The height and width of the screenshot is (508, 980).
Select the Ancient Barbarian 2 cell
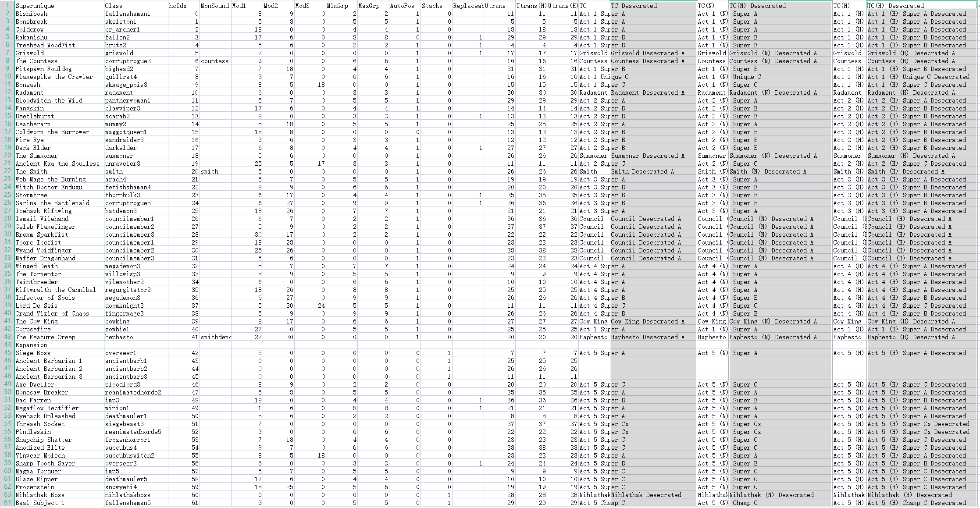[x=49, y=369]
